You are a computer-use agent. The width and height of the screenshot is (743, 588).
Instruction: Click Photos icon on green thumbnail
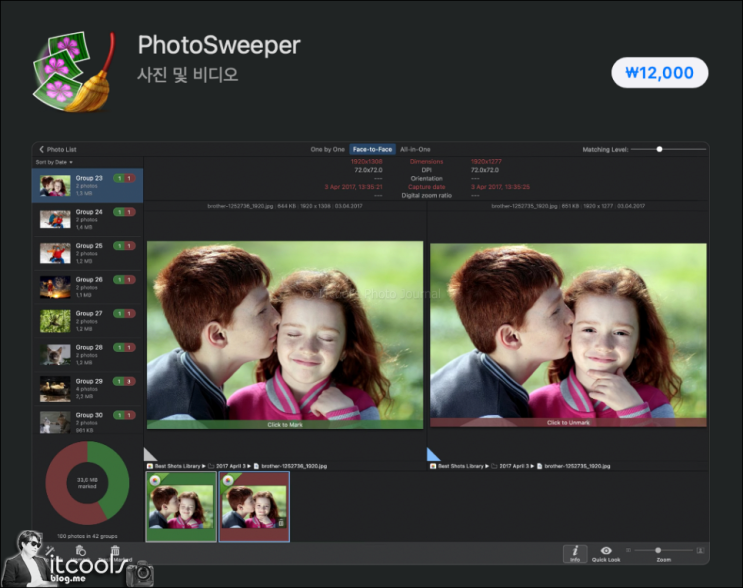pyautogui.click(x=154, y=480)
